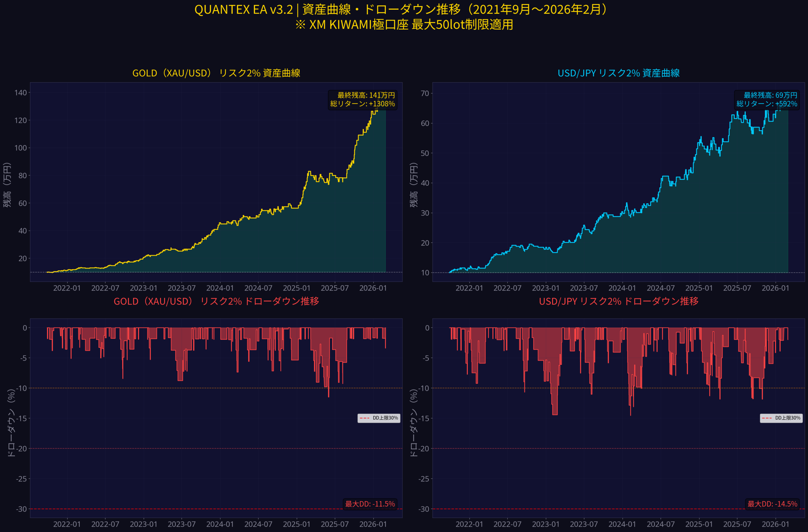Click the 残高（万円）y-axis label of GOLD chart
Image resolution: width=808 pixels, height=532 pixels.
click(7, 185)
